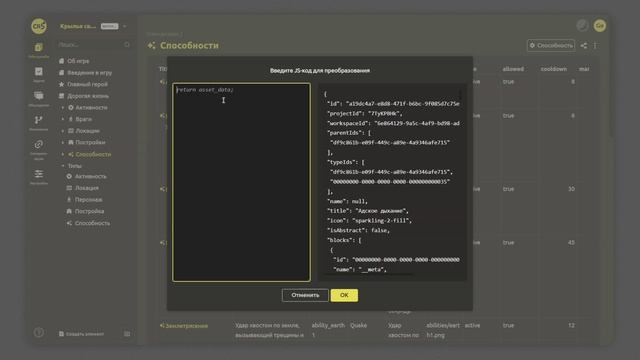Confirm with the yellow OK button
The height and width of the screenshot is (360, 640).
[344, 295]
